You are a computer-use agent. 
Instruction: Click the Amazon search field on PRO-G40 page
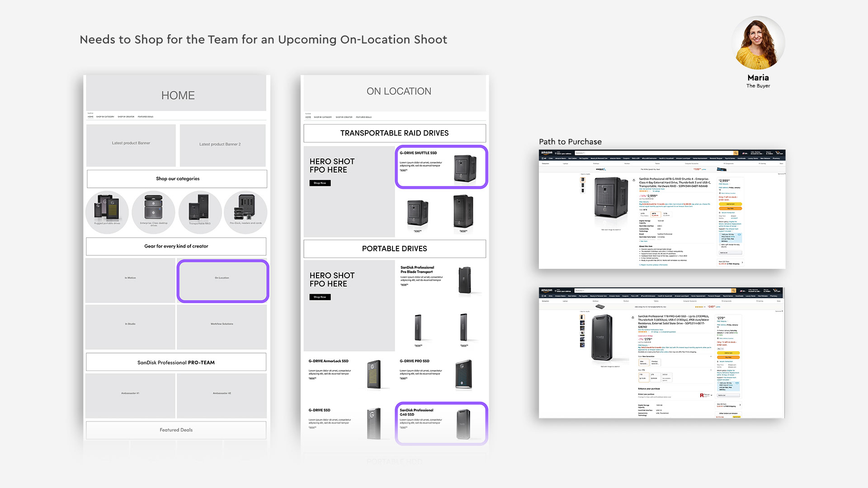point(653,291)
